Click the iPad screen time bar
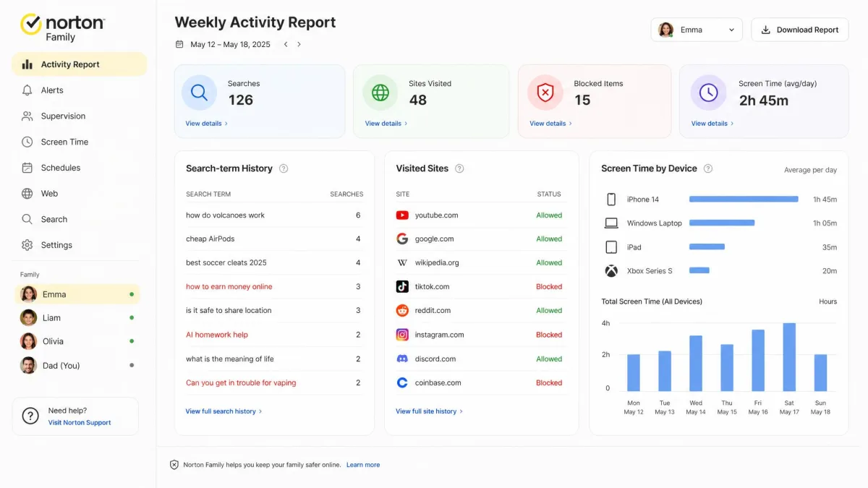Image resolution: width=868 pixels, height=488 pixels. 707,247
